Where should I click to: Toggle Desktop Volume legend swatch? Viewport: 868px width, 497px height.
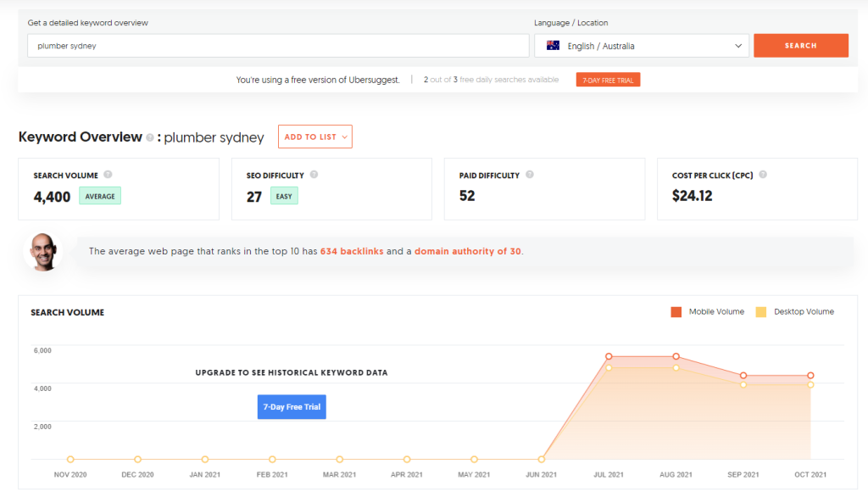click(761, 312)
